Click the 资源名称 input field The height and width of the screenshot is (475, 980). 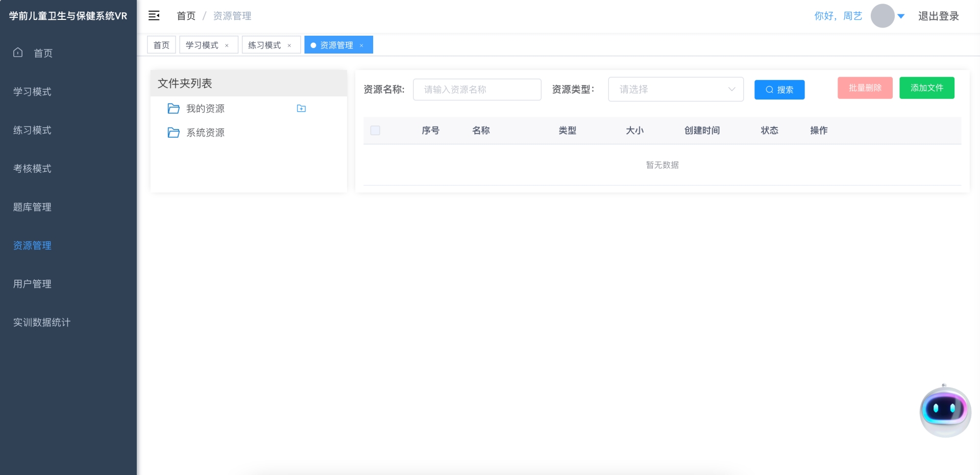point(477,90)
